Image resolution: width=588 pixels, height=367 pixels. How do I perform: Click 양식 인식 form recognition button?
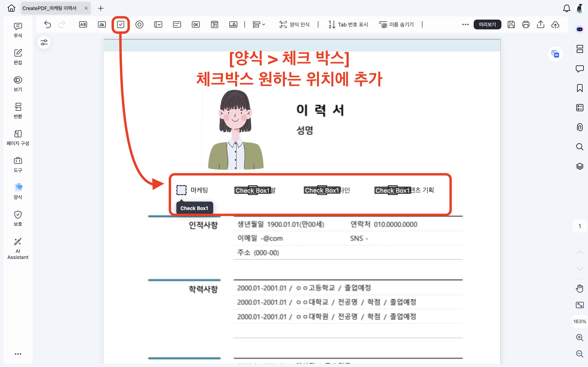point(294,24)
